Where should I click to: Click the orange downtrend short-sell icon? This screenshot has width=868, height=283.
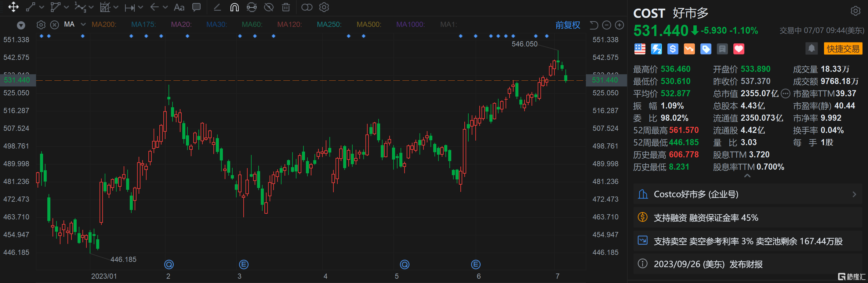click(x=689, y=49)
